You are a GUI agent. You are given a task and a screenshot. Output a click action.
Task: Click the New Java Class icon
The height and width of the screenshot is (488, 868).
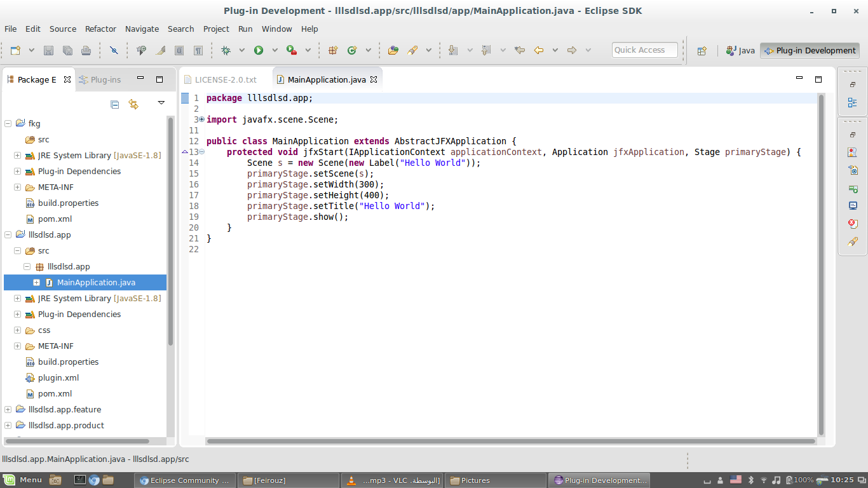[351, 50]
